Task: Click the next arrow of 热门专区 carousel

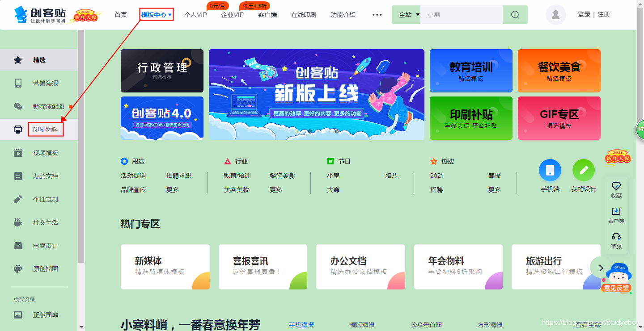Action: pos(601,268)
